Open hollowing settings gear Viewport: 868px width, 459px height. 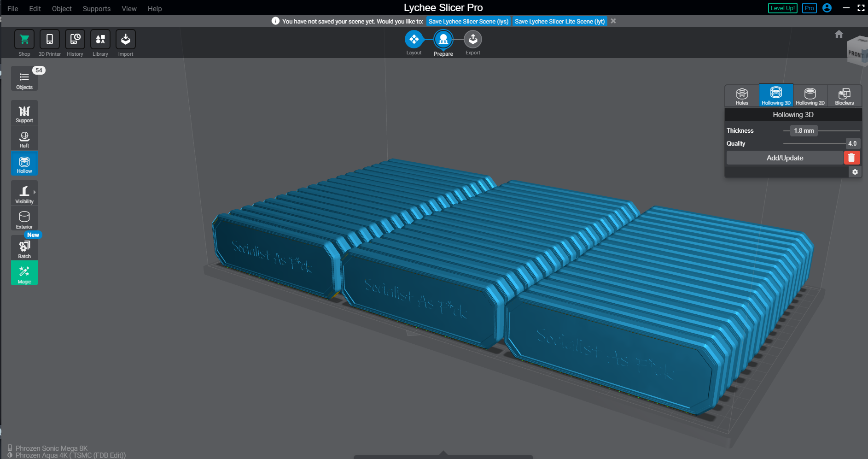855,172
